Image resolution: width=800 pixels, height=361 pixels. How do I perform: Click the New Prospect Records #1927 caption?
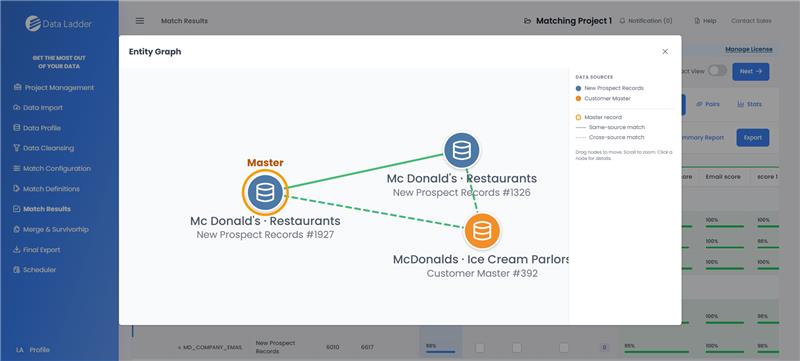coord(265,235)
